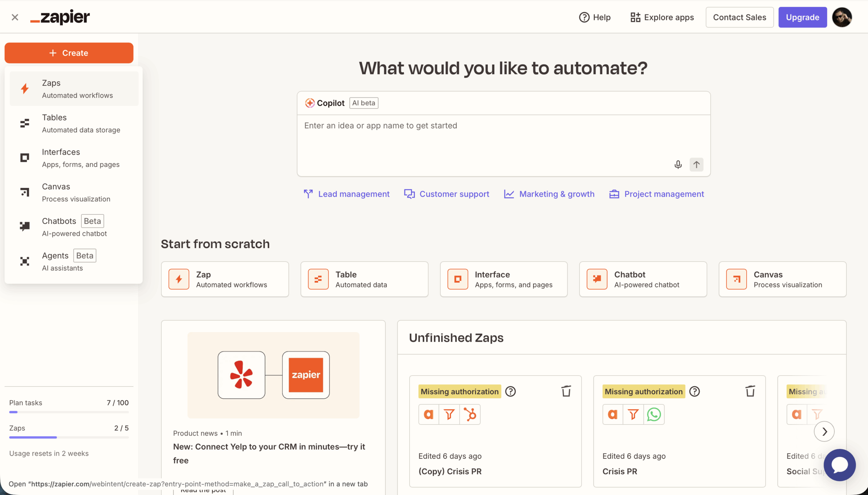This screenshot has height=495, width=868.
Task: Click the HubSpot icon on (Copy) Crisis PR
Action: [470, 415]
